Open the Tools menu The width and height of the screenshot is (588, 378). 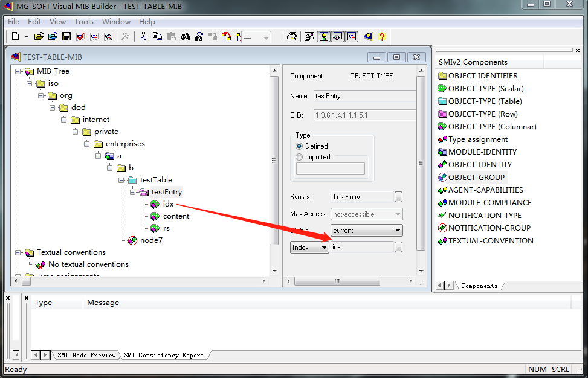pyautogui.click(x=84, y=21)
